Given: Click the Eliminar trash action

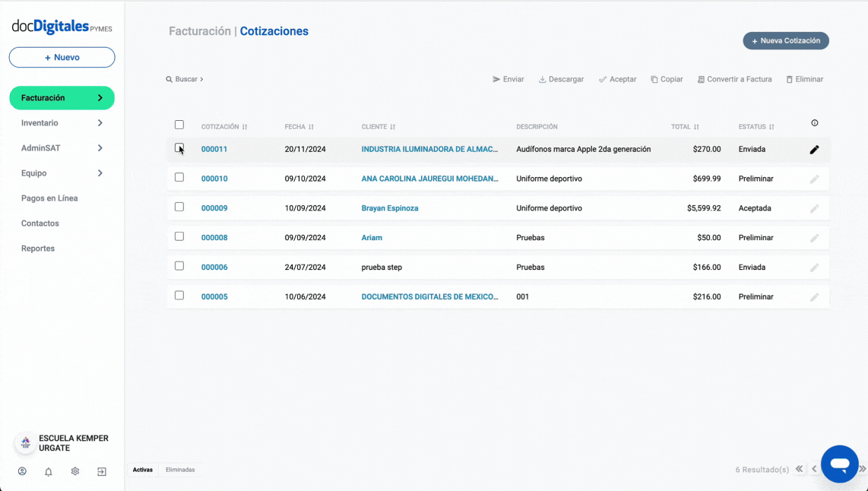Looking at the screenshot, I should pyautogui.click(x=804, y=79).
